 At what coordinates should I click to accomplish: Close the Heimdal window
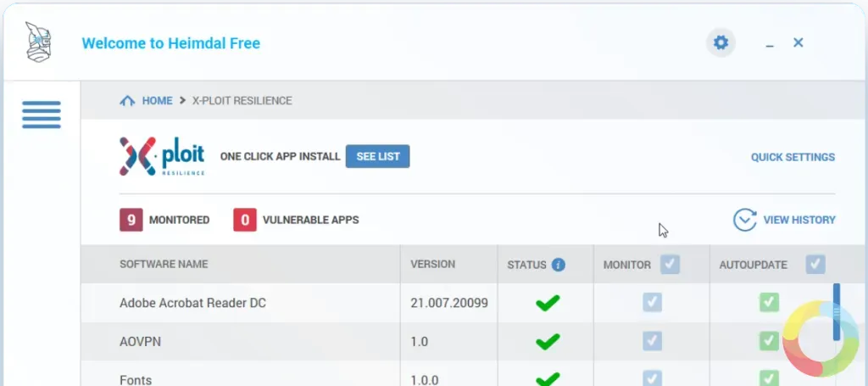[x=798, y=42]
